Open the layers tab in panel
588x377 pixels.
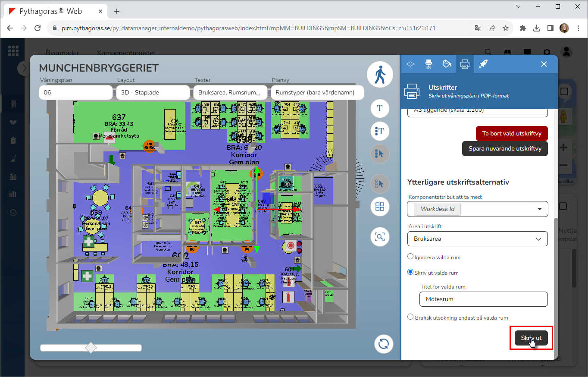tap(410, 64)
